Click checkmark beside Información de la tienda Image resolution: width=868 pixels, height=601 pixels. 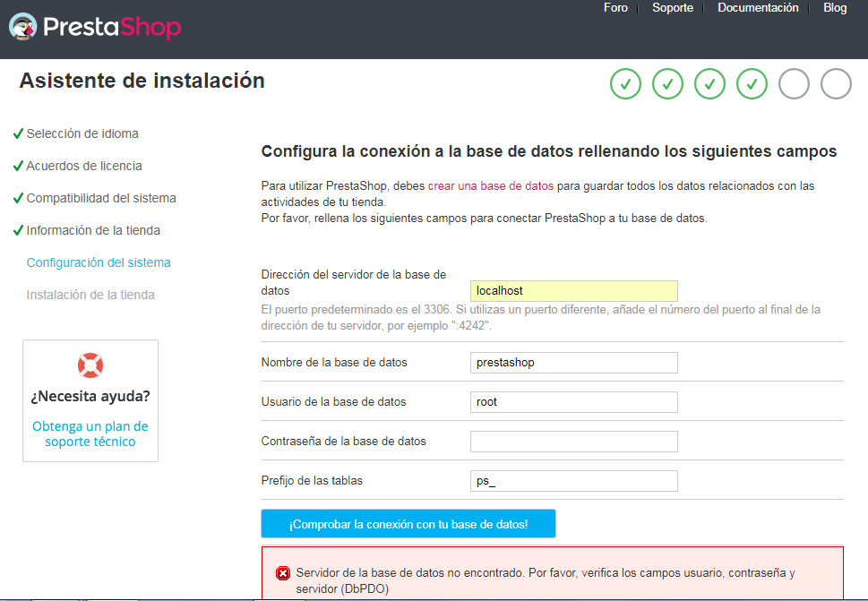coord(18,229)
